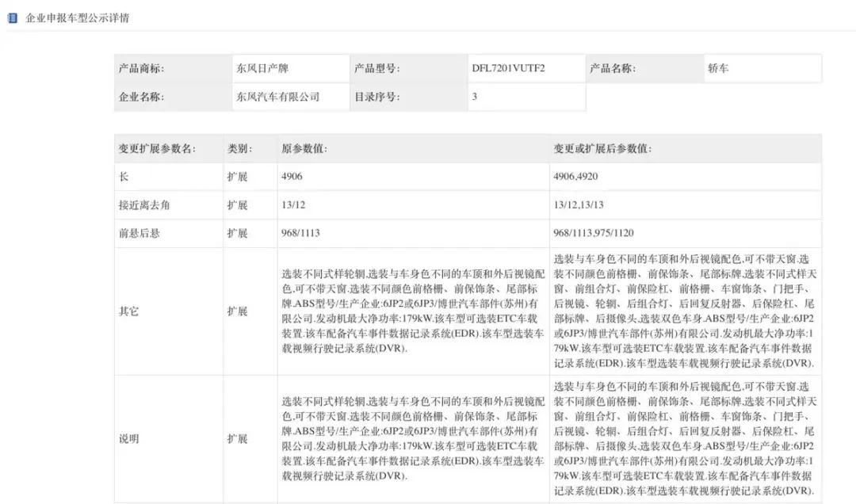The height and width of the screenshot is (504, 856).
Task: Click the 产品商标 label
Action: click(x=141, y=68)
